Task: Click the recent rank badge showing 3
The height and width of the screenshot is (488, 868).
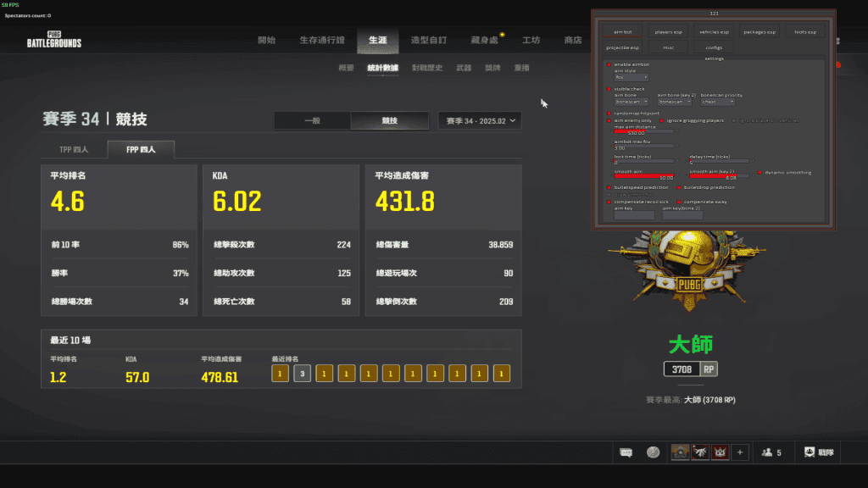Action: 303,373
